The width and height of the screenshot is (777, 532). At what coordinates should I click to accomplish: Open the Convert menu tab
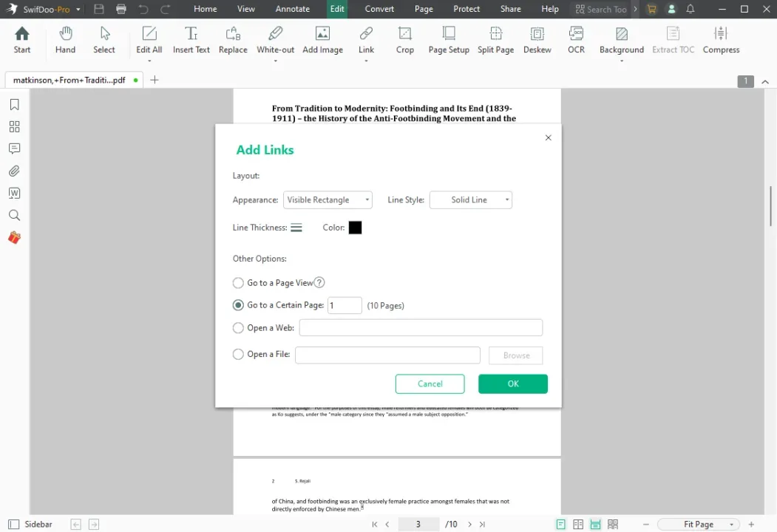(379, 9)
